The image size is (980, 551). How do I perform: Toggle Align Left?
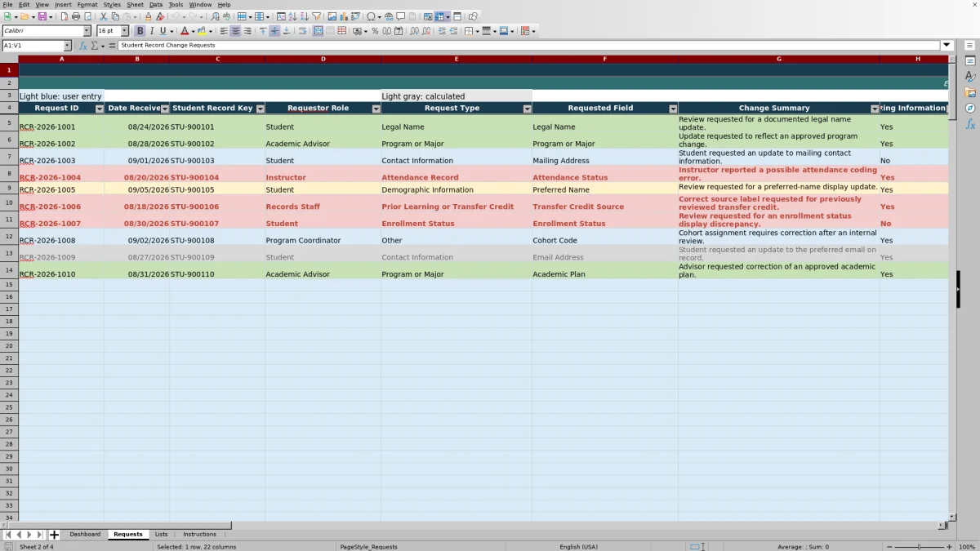pyautogui.click(x=223, y=31)
